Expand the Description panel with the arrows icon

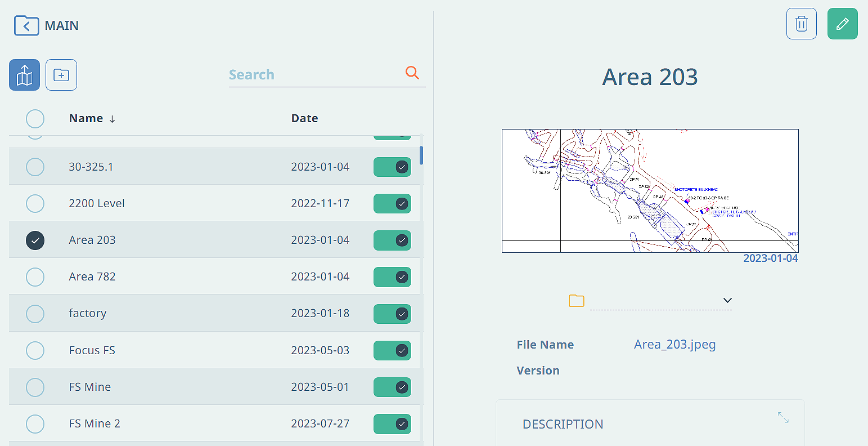(x=783, y=417)
